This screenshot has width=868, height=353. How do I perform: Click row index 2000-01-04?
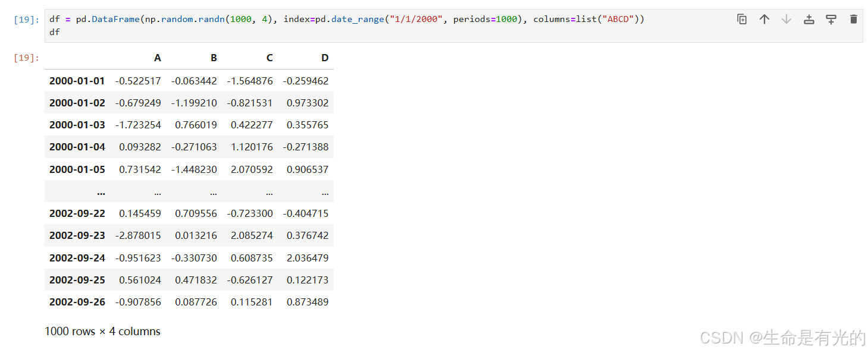(x=77, y=147)
